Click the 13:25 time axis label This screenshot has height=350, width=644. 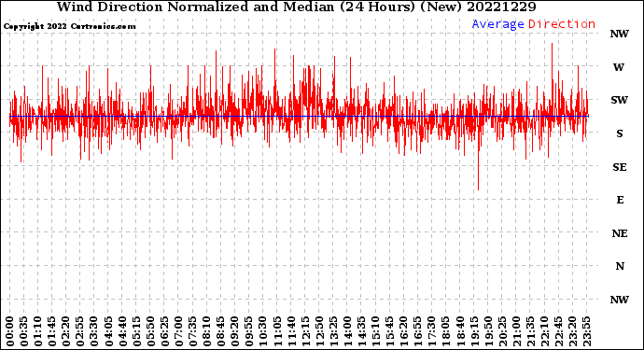[x=333, y=331]
